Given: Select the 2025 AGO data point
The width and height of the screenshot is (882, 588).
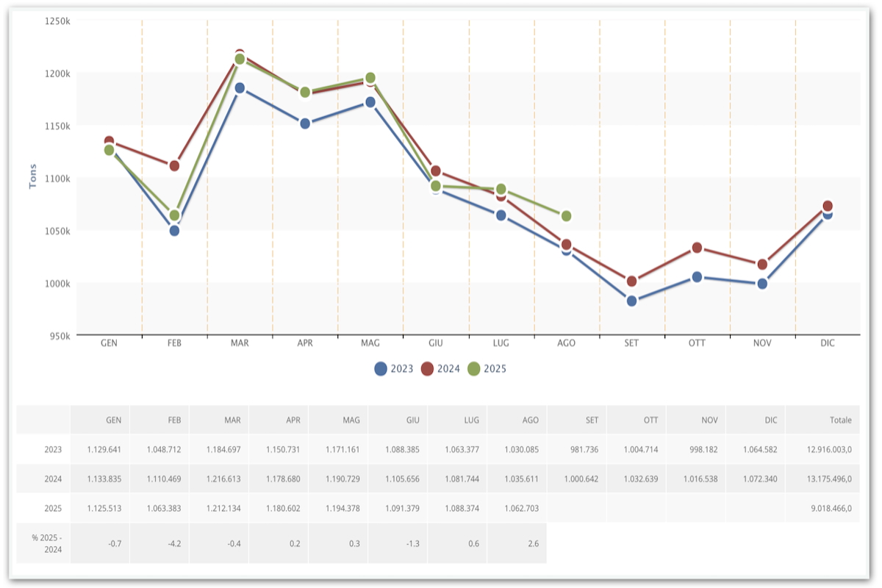Looking at the screenshot, I should pyautogui.click(x=566, y=216).
